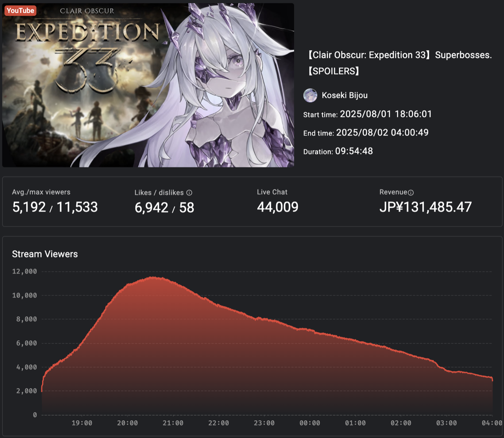Select the Live Chat count 44,009
The height and width of the screenshot is (438, 504).
pos(278,207)
